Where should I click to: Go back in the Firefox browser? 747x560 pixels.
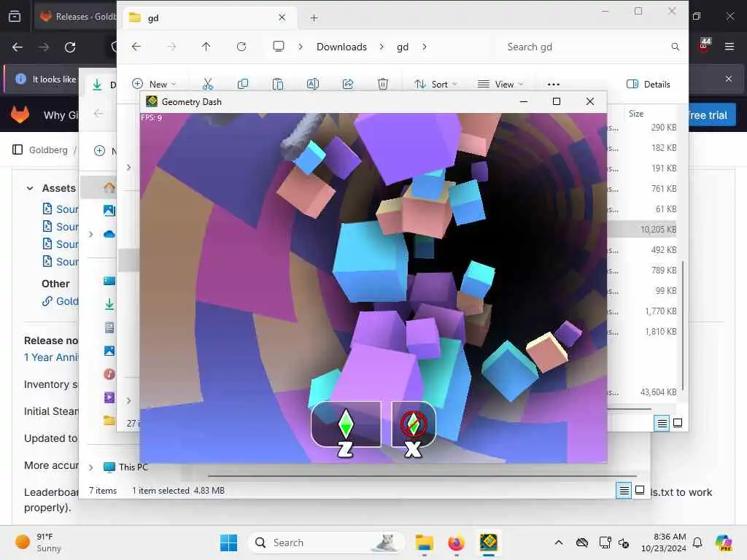click(x=18, y=47)
